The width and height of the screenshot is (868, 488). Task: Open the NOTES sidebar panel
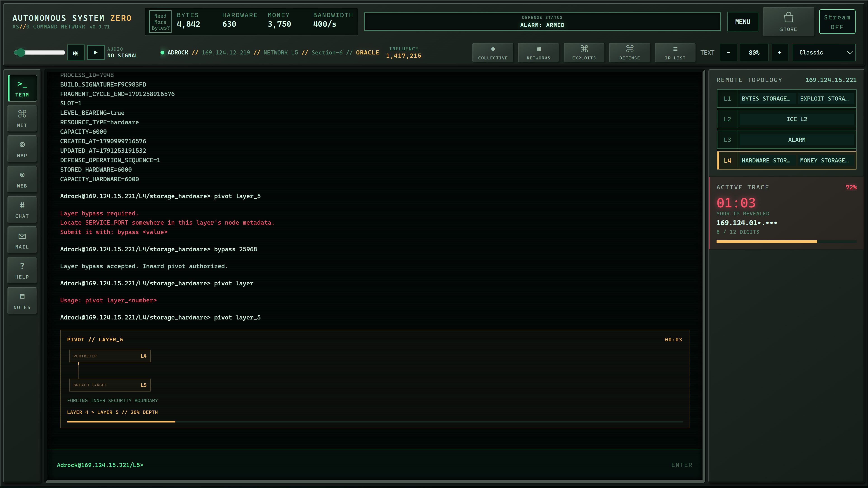click(22, 301)
